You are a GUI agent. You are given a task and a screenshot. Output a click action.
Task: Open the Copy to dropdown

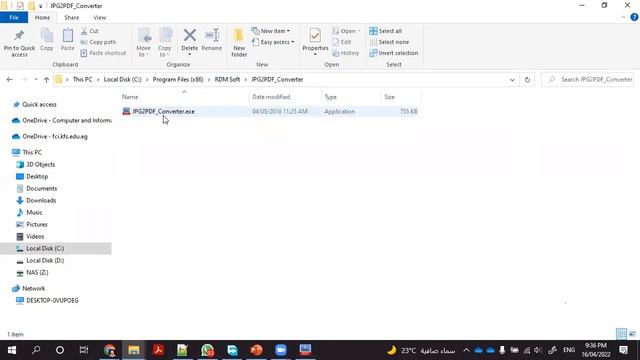coord(165,42)
